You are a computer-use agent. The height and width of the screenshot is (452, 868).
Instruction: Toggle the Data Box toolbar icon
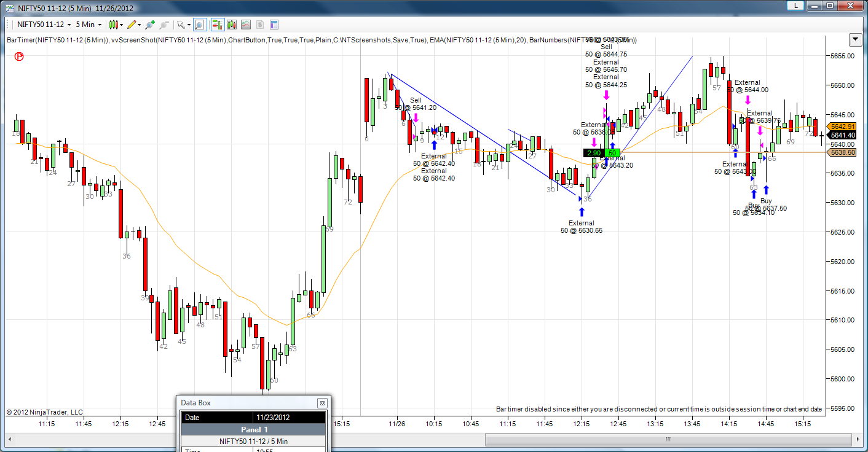coord(199,25)
